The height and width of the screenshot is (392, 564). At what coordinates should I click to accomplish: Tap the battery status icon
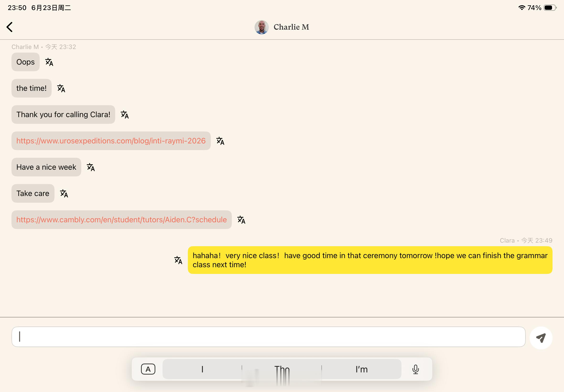[x=550, y=8]
